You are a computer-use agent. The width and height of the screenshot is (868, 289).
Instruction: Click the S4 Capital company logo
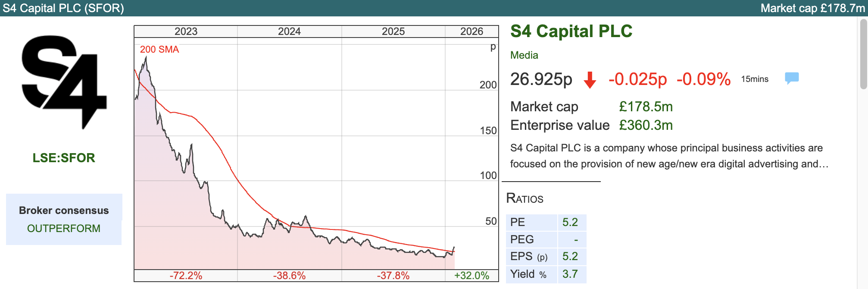[64, 82]
